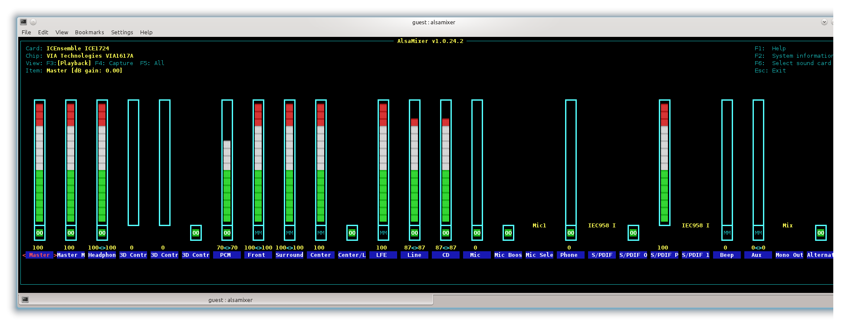Toggle the mute box under the Master channel
Screen dimensions: 868x325
point(39,233)
